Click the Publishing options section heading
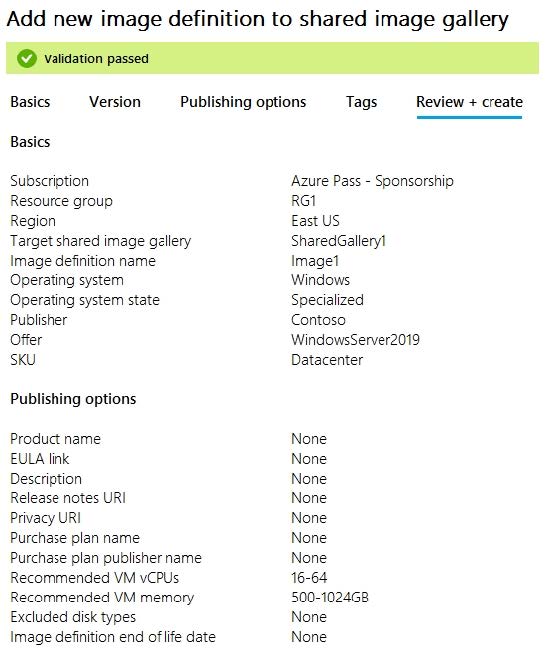Screen dimensions: 546x655 (73, 399)
